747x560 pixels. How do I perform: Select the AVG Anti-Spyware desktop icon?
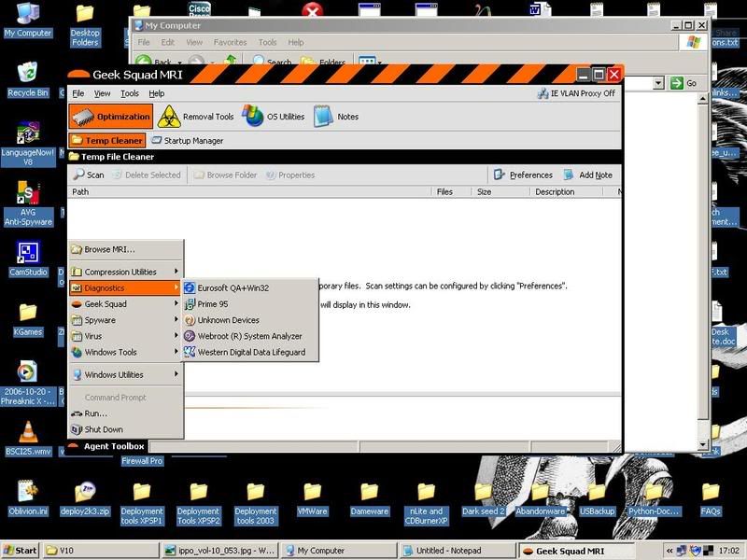[x=28, y=203]
